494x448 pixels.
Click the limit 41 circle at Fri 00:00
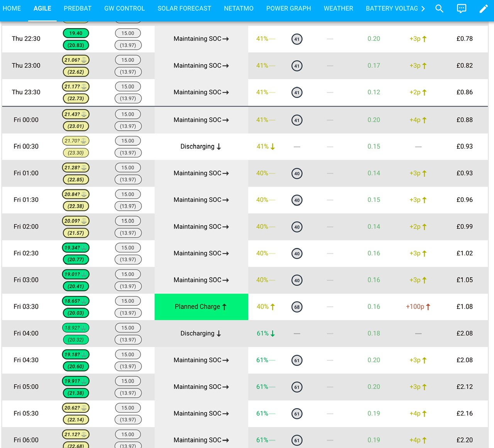click(x=297, y=120)
